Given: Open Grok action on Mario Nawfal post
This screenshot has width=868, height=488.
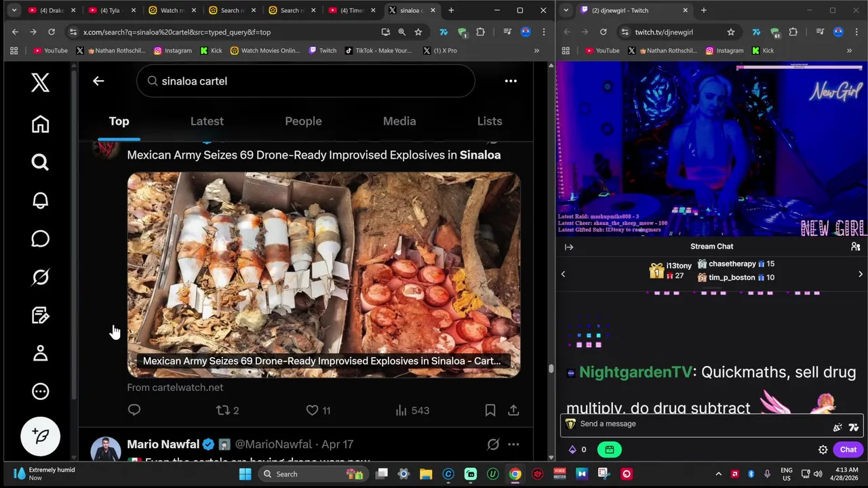Looking at the screenshot, I should point(493,445).
